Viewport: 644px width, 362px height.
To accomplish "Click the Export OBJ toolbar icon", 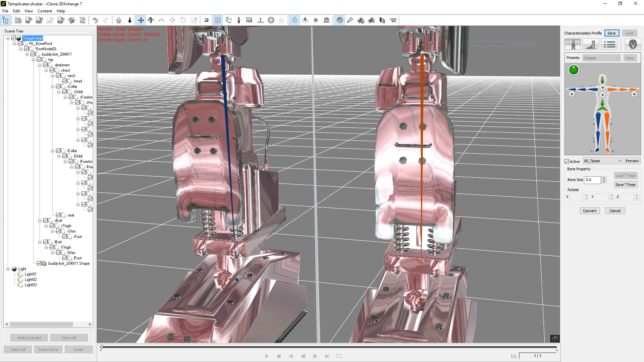I will 61,20.
